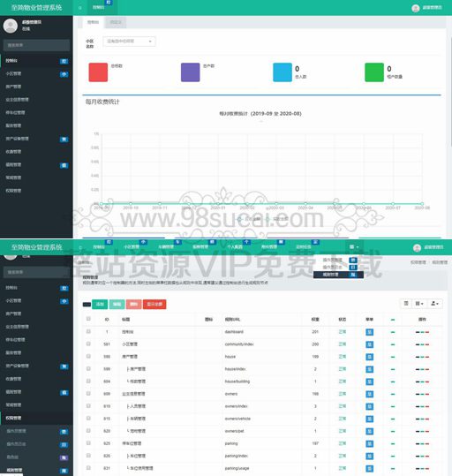The width and height of the screenshot is (452, 476).
Task: Toggle table card view icon in lower toolbar
Action: coord(406,304)
